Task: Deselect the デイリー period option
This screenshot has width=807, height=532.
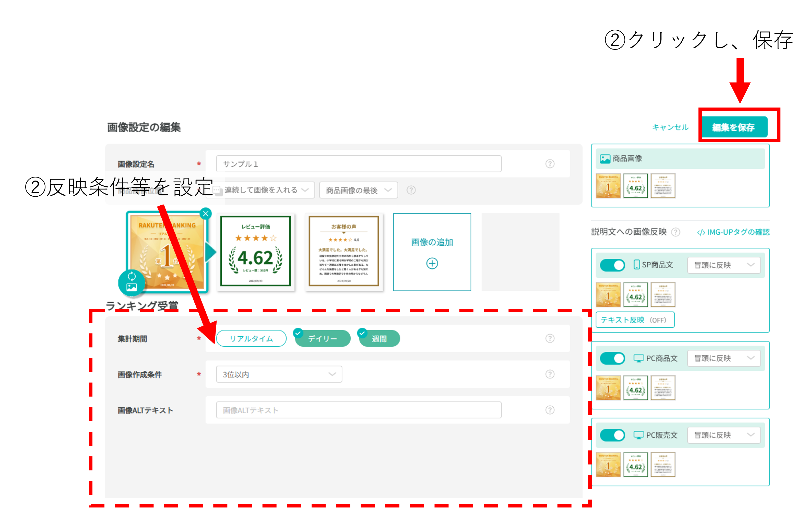Action: click(322, 339)
